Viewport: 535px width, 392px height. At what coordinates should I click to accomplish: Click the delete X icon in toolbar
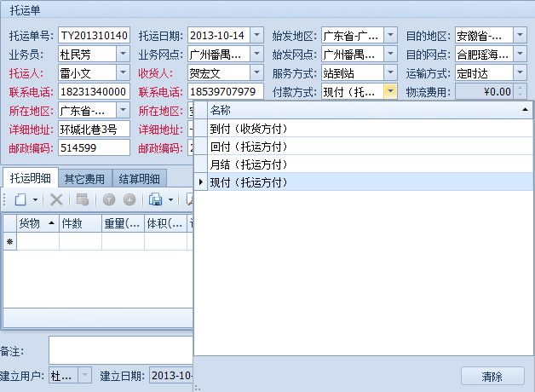[x=56, y=199]
